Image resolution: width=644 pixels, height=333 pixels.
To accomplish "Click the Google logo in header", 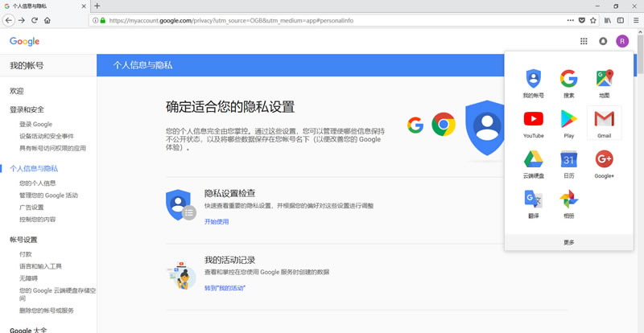I will point(25,41).
